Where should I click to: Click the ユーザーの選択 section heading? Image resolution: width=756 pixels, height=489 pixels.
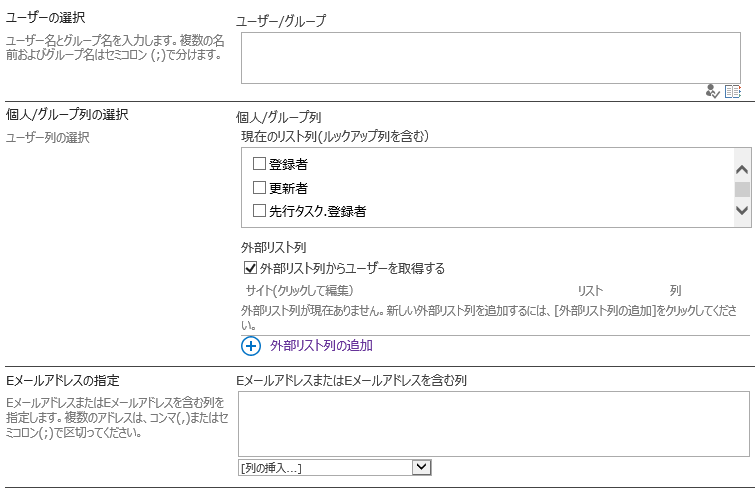45,18
